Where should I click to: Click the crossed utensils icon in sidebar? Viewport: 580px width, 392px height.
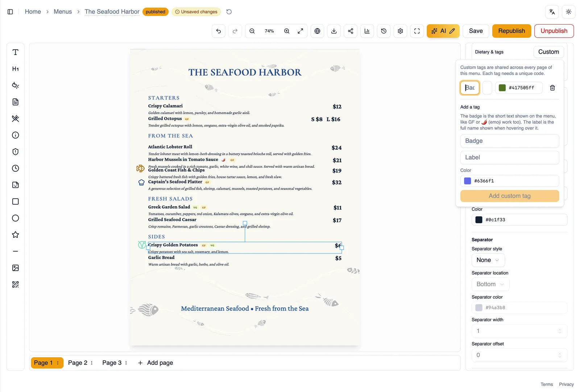coord(16,118)
